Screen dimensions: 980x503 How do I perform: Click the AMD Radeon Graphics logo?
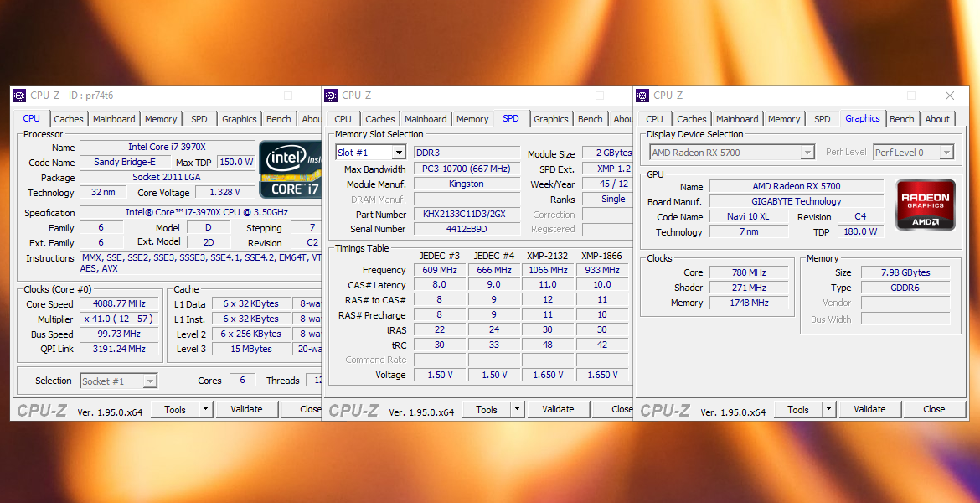coord(926,205)
